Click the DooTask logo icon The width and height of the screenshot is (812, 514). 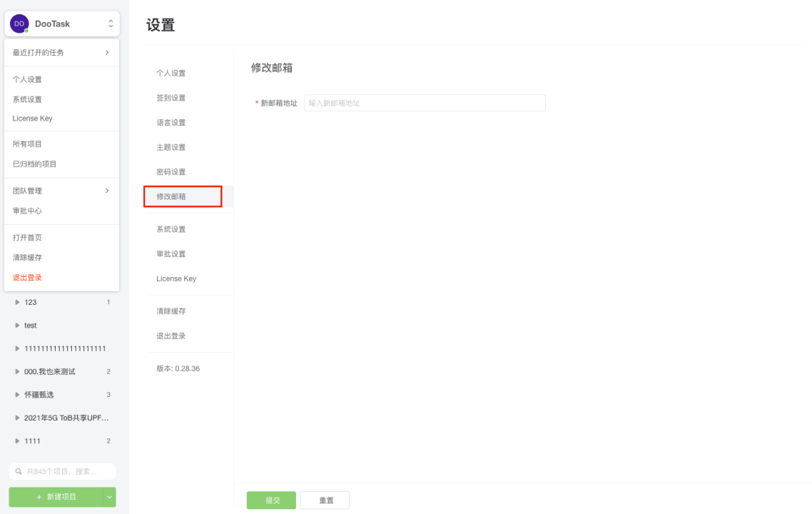tap(19, 24)
